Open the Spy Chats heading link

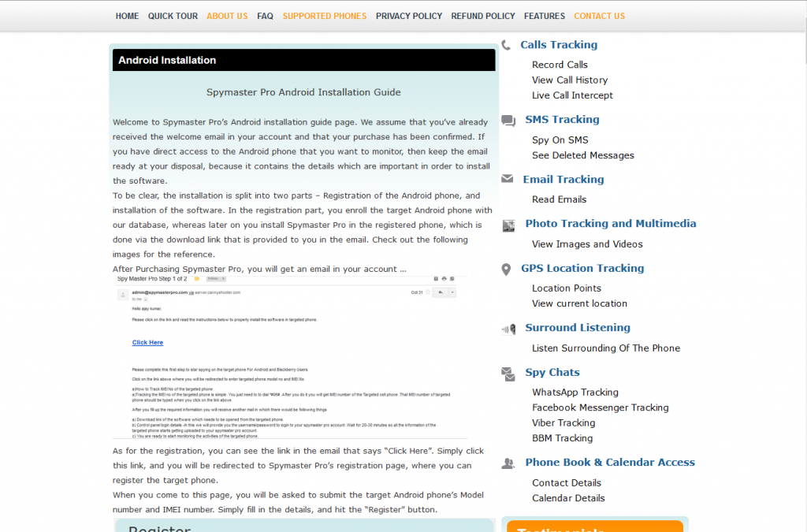(x=552, y=373)
